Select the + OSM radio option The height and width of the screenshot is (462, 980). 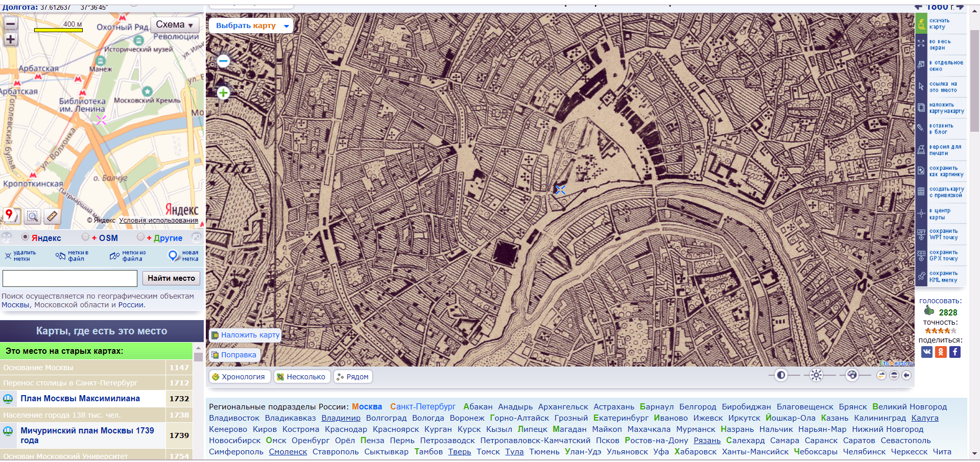pyautogui.click(x=85, y=237)
